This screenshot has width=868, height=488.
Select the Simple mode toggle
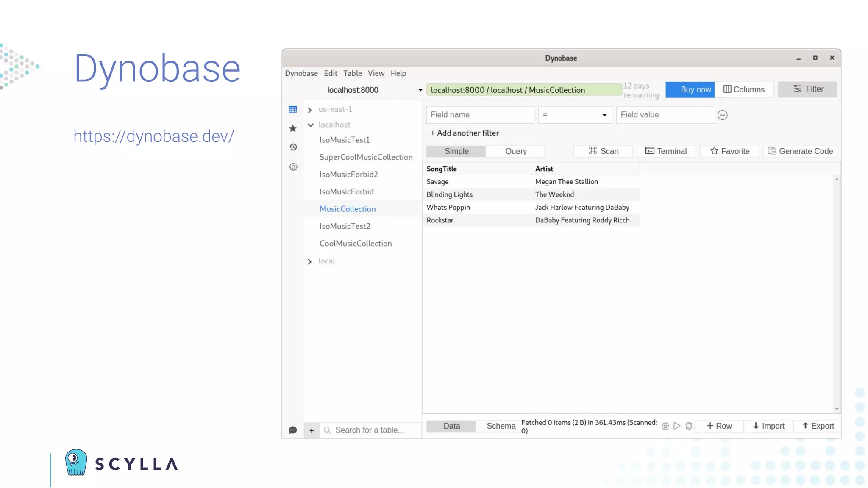pyautogui.click(x=456, y=151)
